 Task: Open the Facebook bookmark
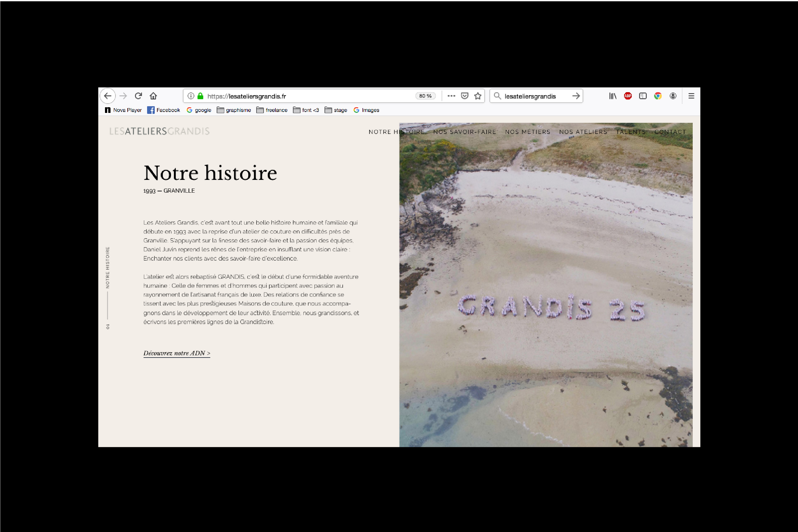click(x=164, y=110)
